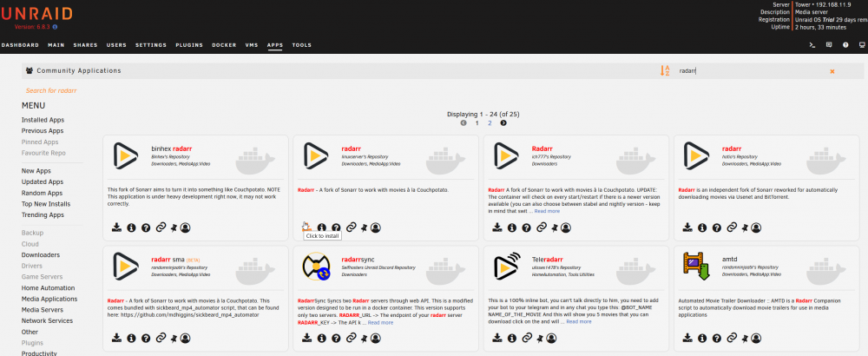
Task: Switch to the Main tab
Action: click(x=56, y=45)
